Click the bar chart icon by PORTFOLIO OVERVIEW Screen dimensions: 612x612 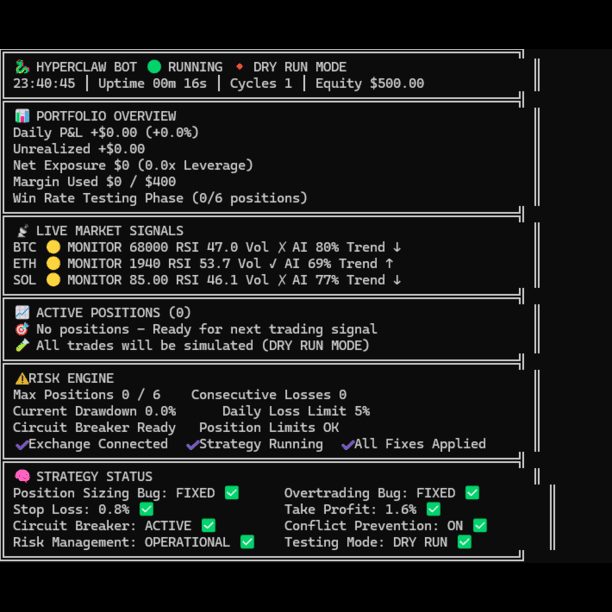coord(22,116)
